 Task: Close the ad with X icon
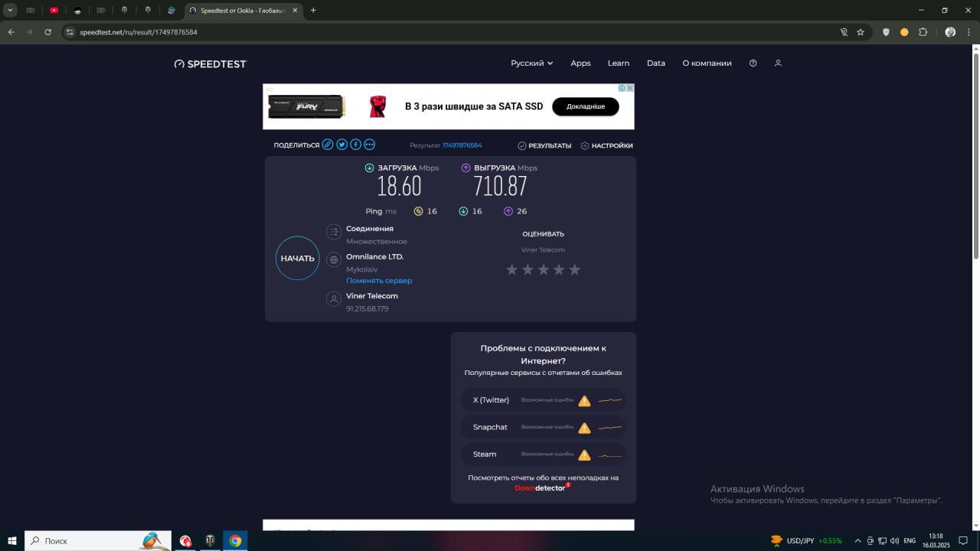tap(630, 88)
